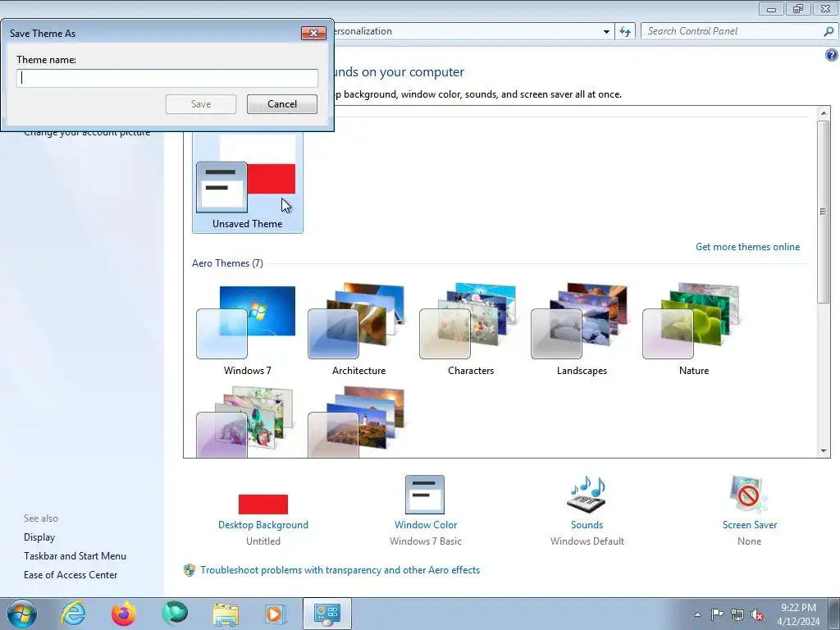
Task: Select the Unsaved Theme thumbnail
Action: click(x=248, y=183)
